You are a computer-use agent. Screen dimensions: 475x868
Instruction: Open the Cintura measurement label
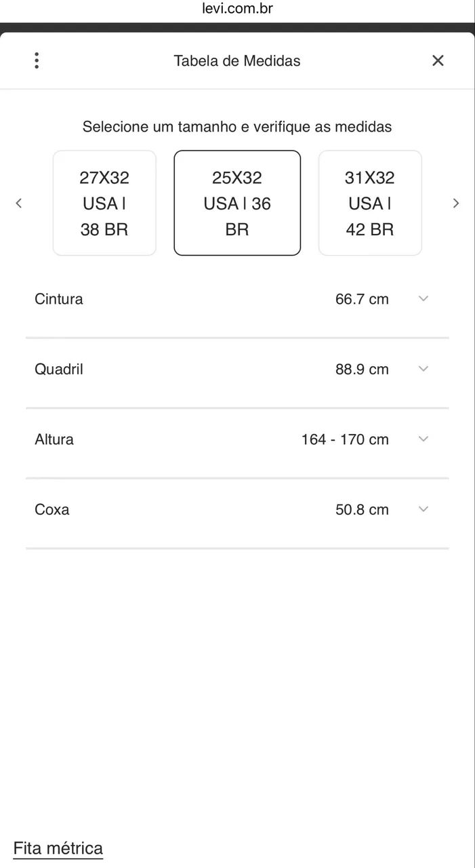[59, 299]
